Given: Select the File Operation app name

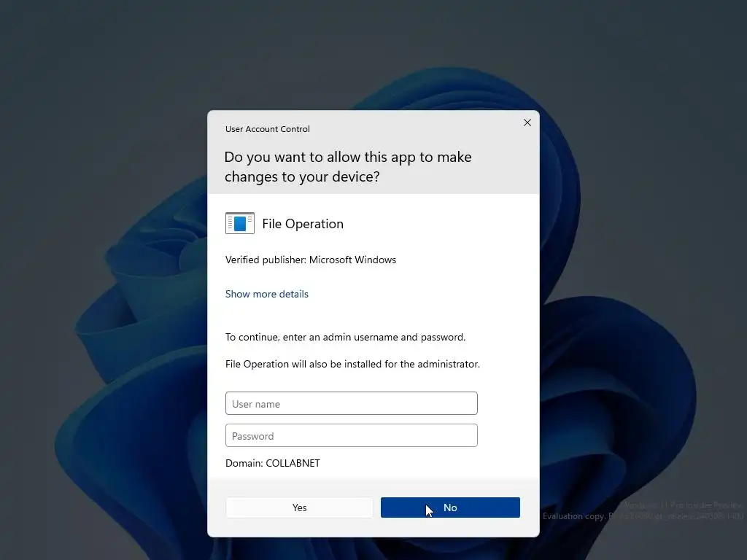Looking at the screenshot, I should click(x=303, y=224).
